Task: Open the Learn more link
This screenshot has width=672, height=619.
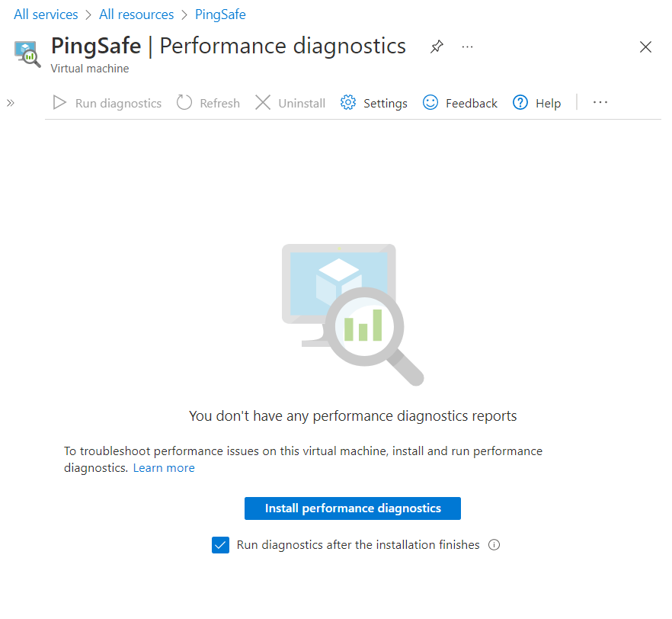Action: [164, 468]
